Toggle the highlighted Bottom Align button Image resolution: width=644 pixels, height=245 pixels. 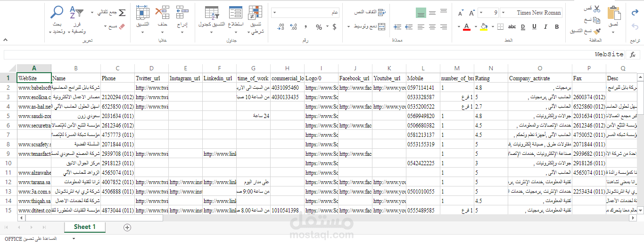421,13
